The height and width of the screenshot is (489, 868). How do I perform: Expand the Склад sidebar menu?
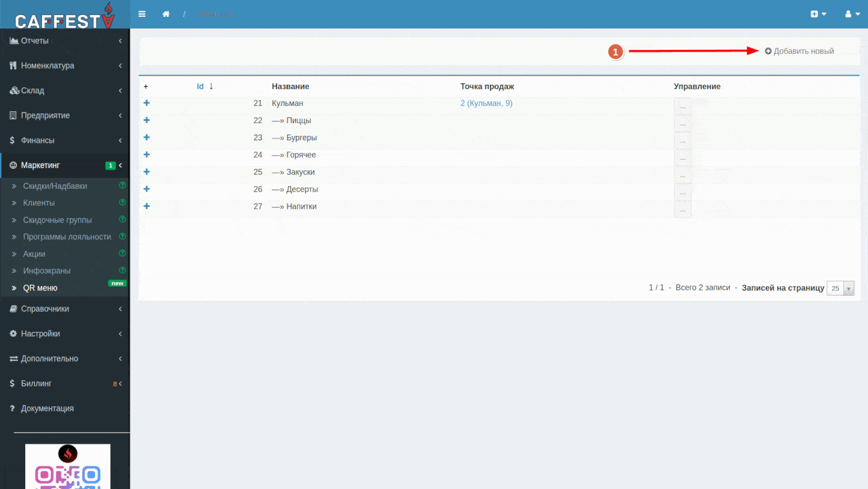(x=65, y=91)
